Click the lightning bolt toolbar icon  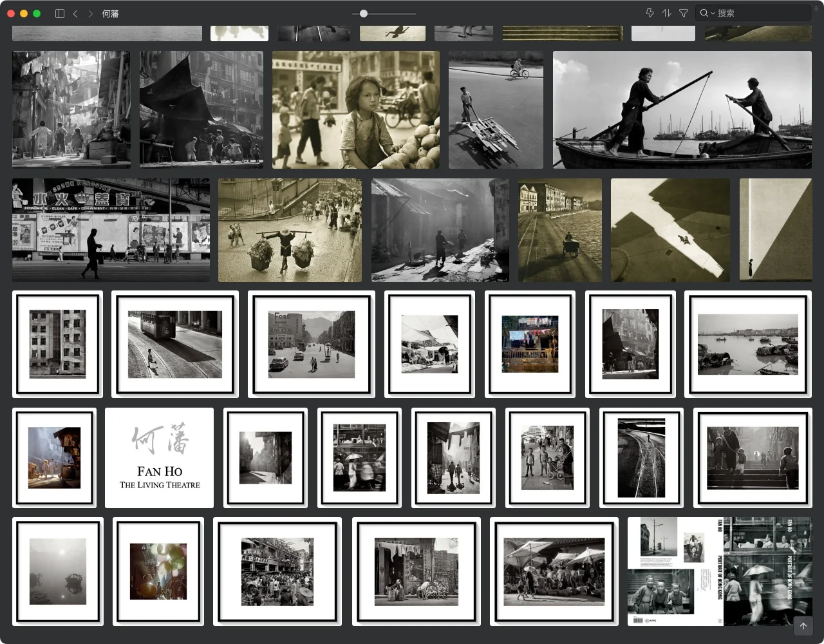[x=650, y=13]
